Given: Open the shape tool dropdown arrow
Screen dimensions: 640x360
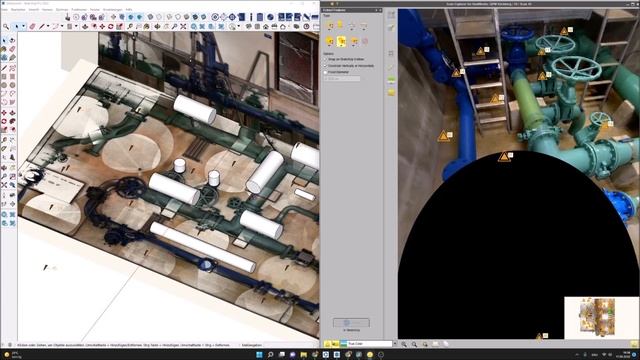Looking at the screenshot, I should (x=76, y=26).
